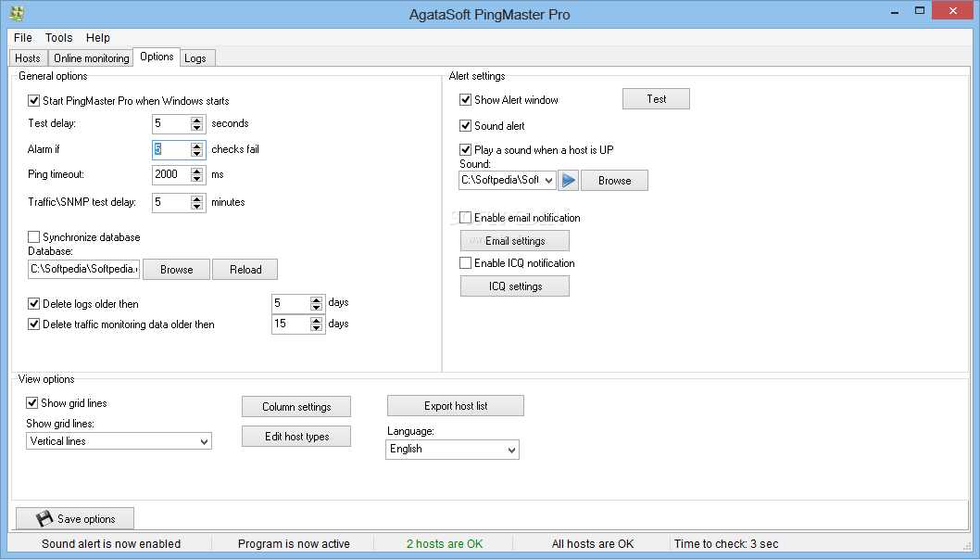Select the Options tab
The width and height of the screenshot is (980, 559).
[157, 57]
